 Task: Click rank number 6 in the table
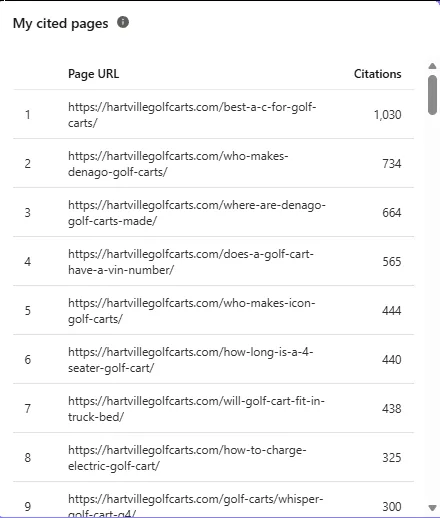28,360
